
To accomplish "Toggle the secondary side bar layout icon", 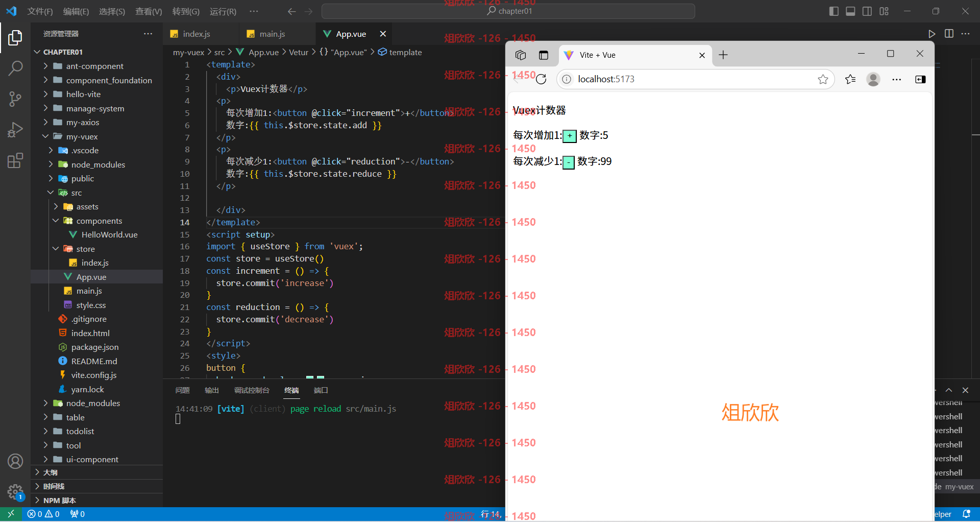I will coord(867,11).
